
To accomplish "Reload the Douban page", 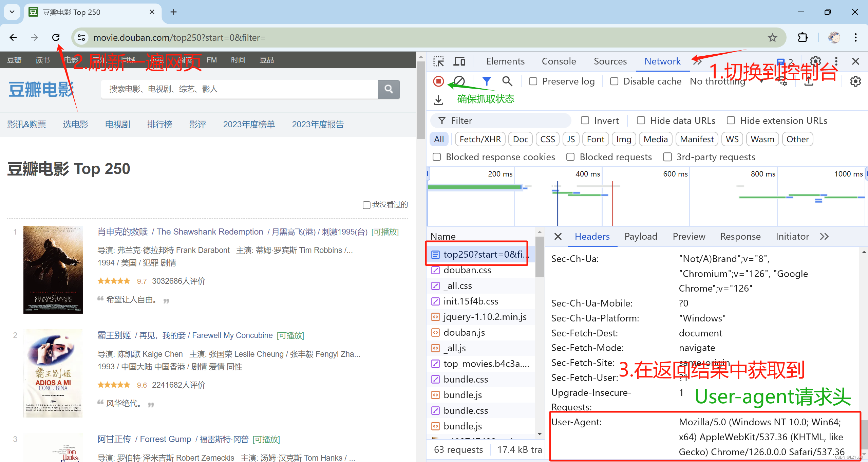I will pos(56,37).
